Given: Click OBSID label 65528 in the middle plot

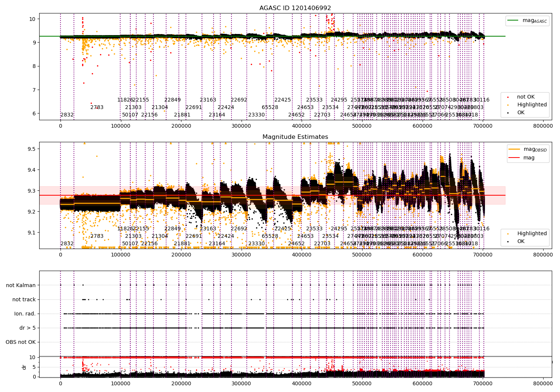Looking at the screenshot, I should pyautogui.click(x=270, y=236).
